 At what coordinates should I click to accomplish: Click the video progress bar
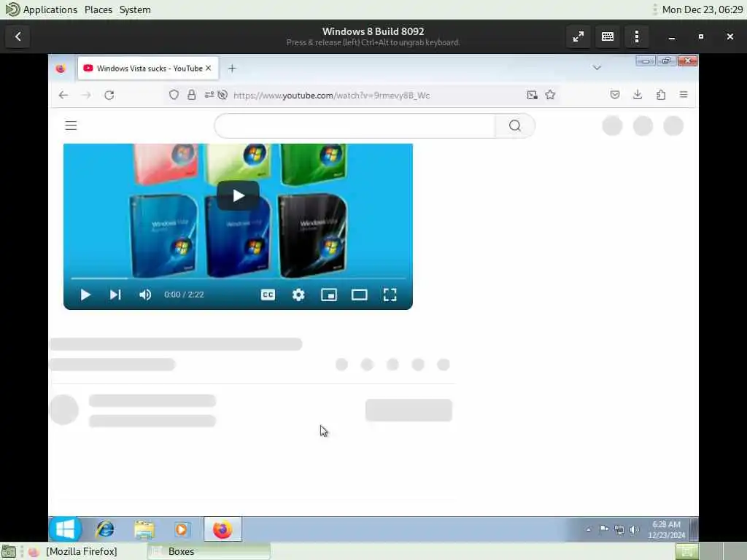coord(239,278)
